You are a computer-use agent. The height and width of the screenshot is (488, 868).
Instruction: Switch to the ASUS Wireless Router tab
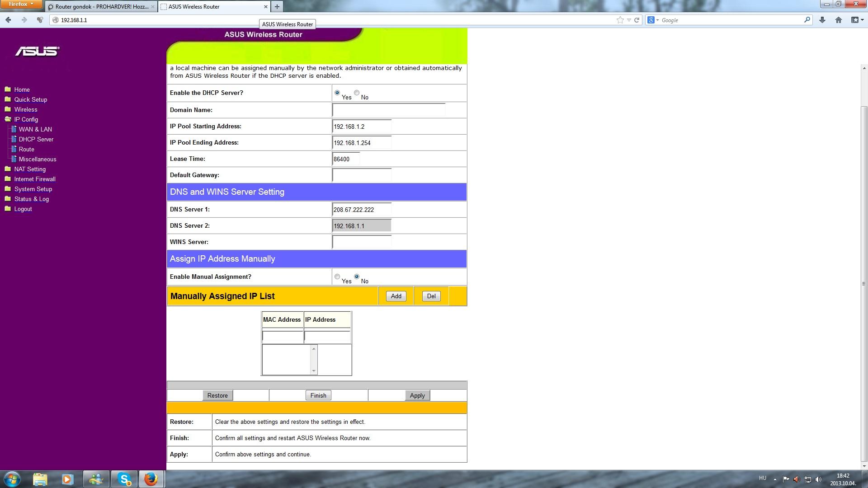tap(214, 6)
